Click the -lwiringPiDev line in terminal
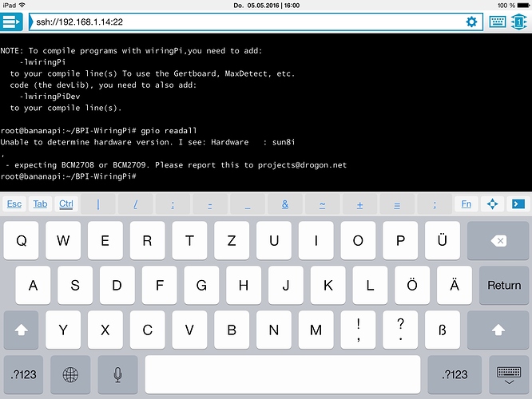Viewport: 532px width, 399px height. (50, 97)
